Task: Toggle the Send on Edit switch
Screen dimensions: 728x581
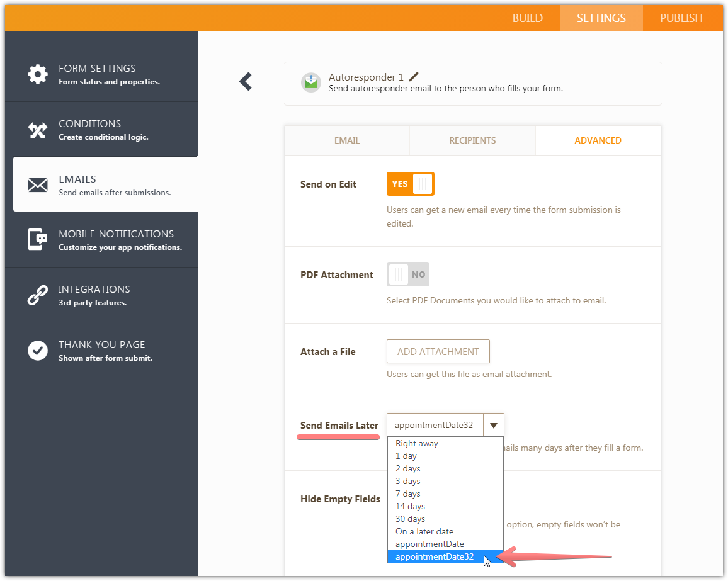Action: pos(410,184)
